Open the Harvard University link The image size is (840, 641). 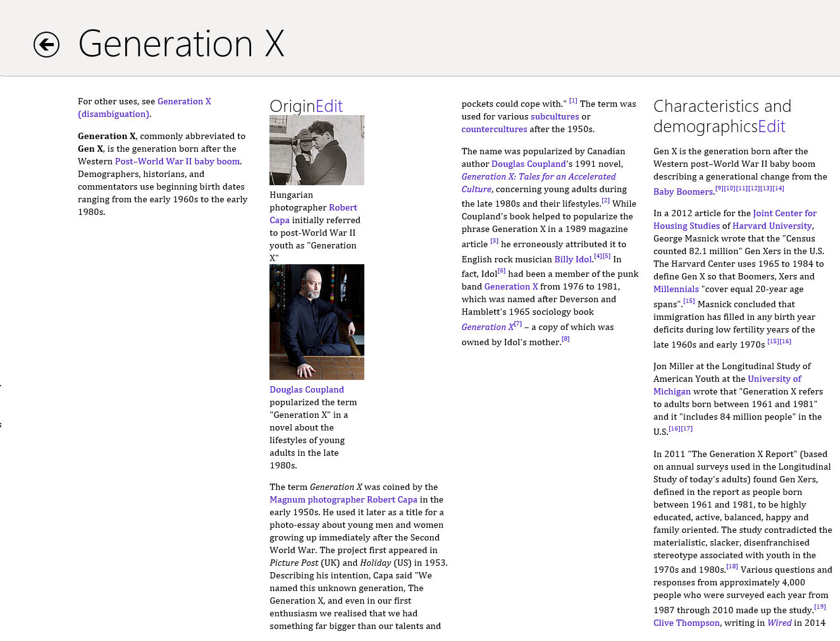tap(772, 226)
